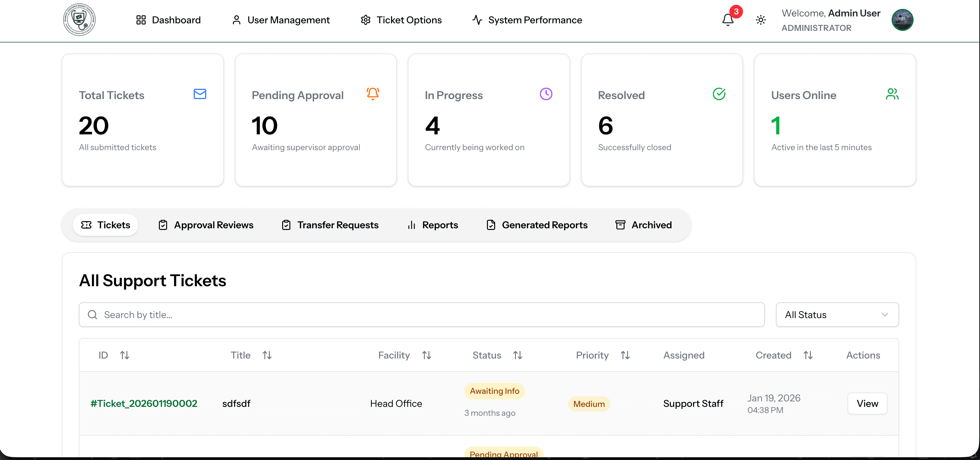Open the Admin User avatar menu
Image resolution: width=980 pixels, height=460 pixels.
pos(902,20)
